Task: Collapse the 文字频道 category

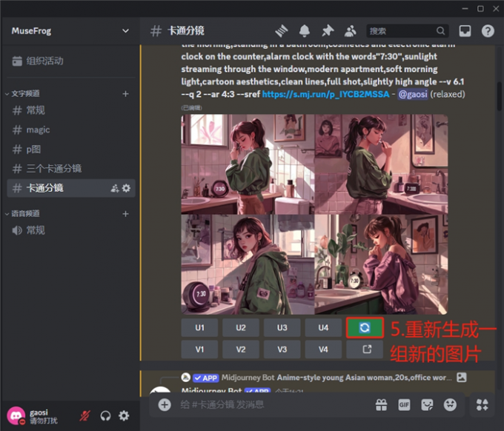Action: [x=22, y=94]
